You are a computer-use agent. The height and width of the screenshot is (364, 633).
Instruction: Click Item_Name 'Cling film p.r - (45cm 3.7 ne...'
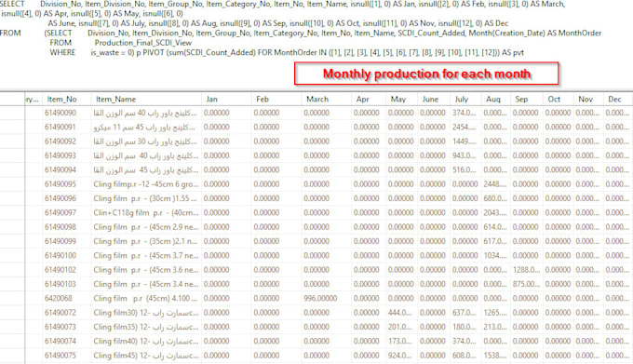tap(146, 255)
